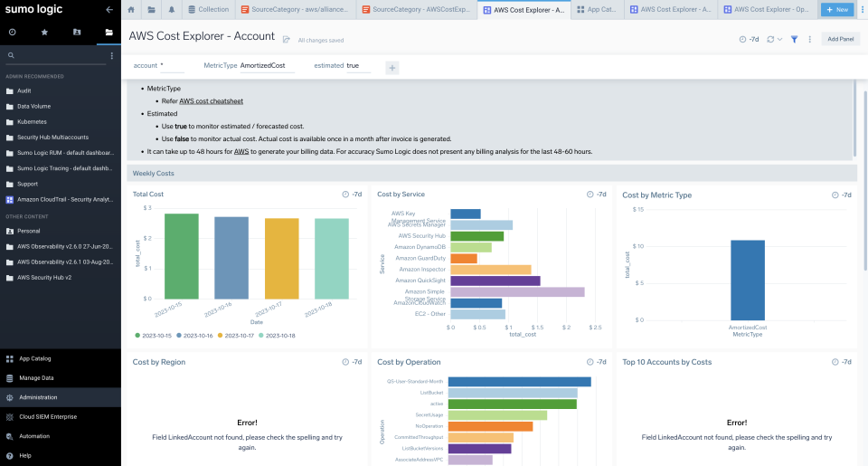The height and width of the screenshot is (466, 868).
Task: Toggle 2023-10-16 legend entry in Total Cost
Action: click(x=194, y=336)
